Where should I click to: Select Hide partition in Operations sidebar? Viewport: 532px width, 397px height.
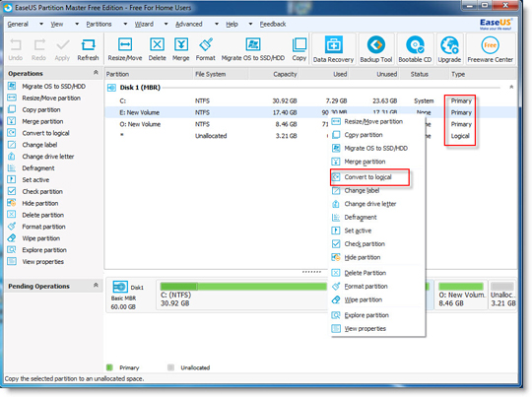tap(33, 203)
